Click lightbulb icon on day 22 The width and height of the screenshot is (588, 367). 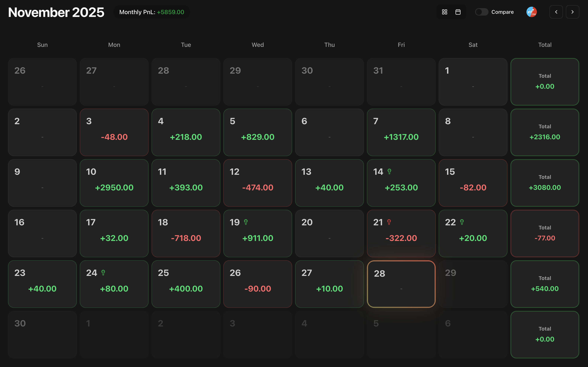point(462,222)
